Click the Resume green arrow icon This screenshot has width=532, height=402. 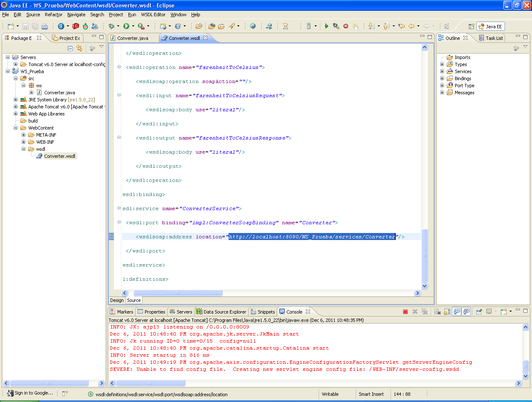(327, 26)
